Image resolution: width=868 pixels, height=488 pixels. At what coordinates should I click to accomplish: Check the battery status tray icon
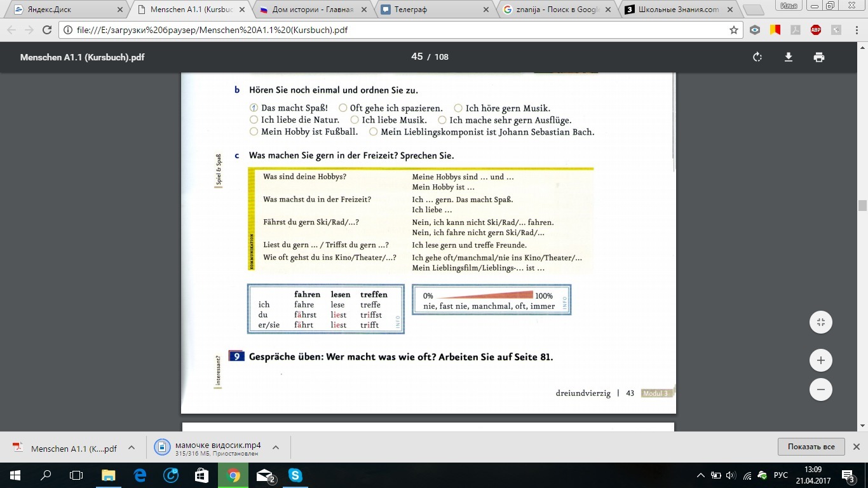715,475
